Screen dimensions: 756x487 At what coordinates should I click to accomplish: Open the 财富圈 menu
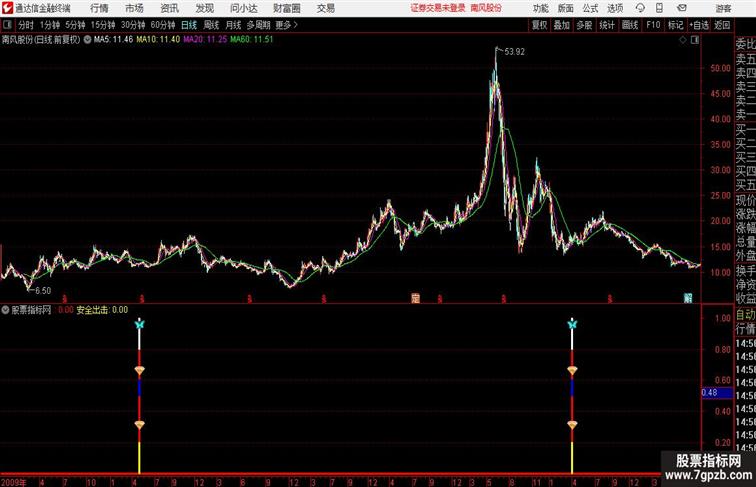[x=286, y=8]
